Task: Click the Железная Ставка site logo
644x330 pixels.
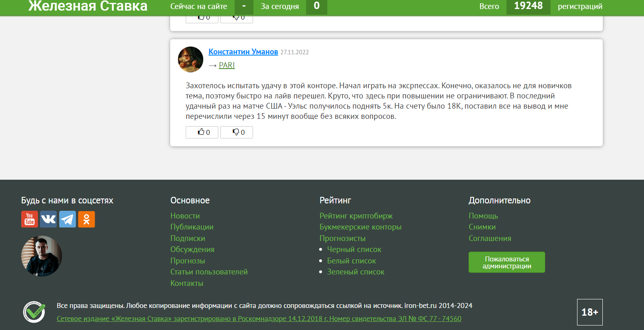Action: click(x=88, y=6)
